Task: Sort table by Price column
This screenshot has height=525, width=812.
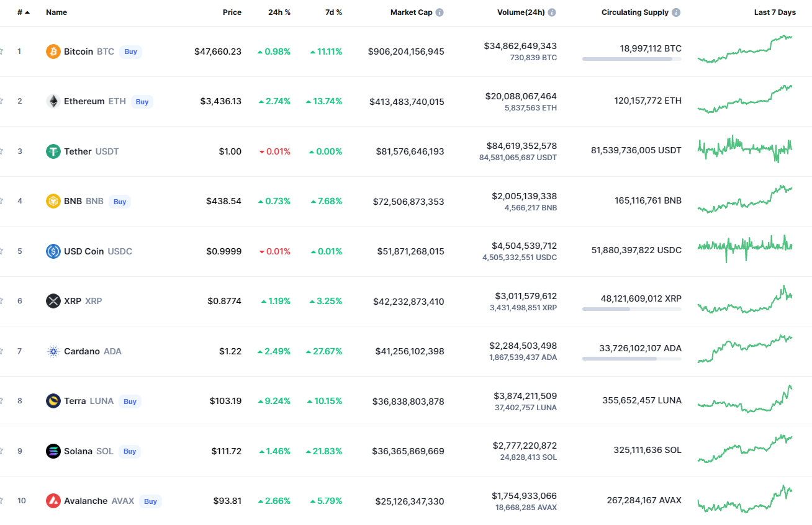Action: tap(232, 12)
